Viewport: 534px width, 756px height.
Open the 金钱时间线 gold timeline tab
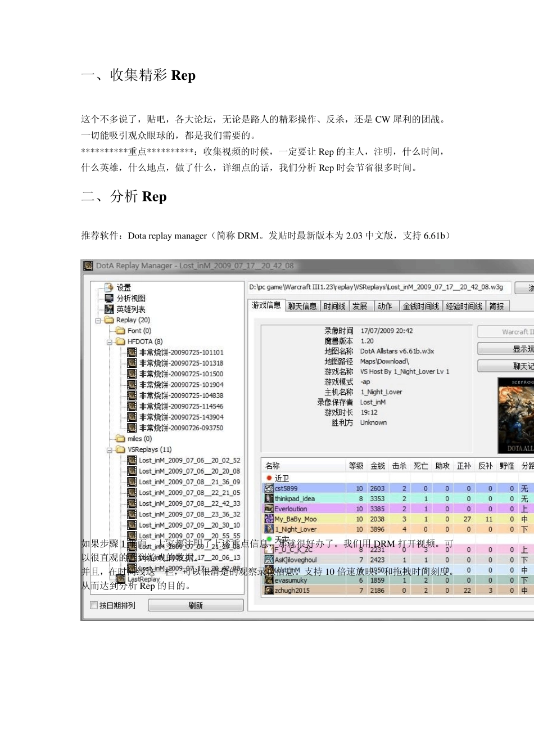[421, 306]
